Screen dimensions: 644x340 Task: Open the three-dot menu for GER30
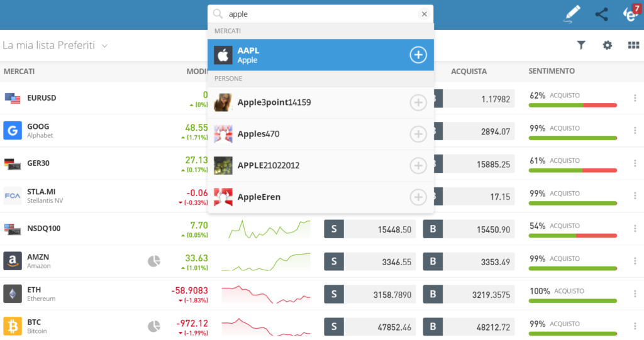635,163
